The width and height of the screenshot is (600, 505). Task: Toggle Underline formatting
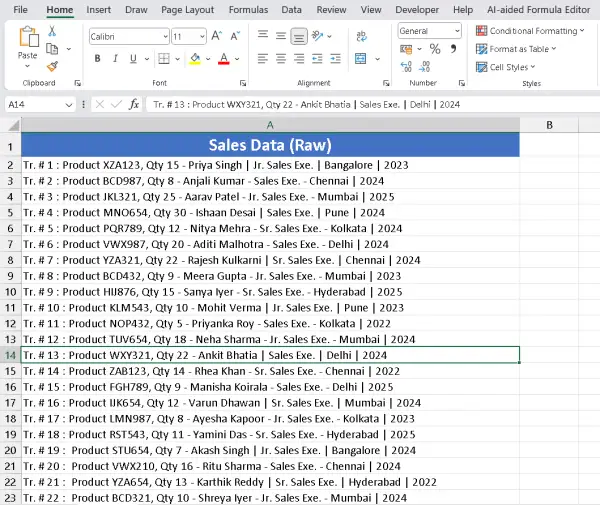click(134, 58)
